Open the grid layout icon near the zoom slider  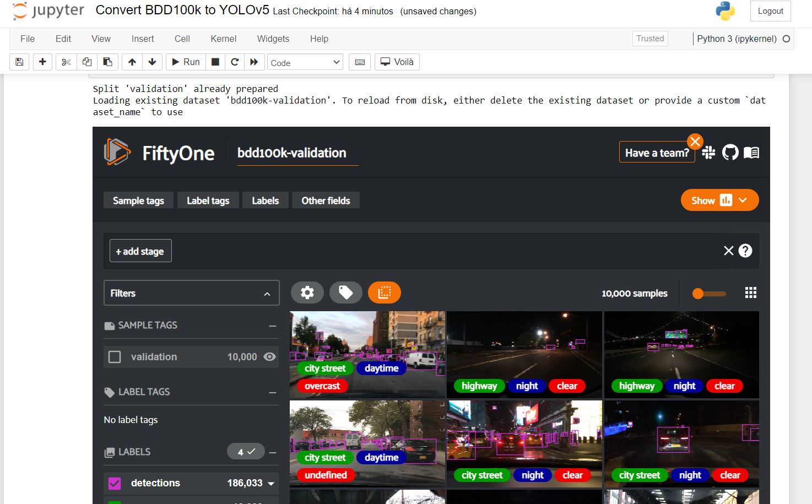click(751, 292)
